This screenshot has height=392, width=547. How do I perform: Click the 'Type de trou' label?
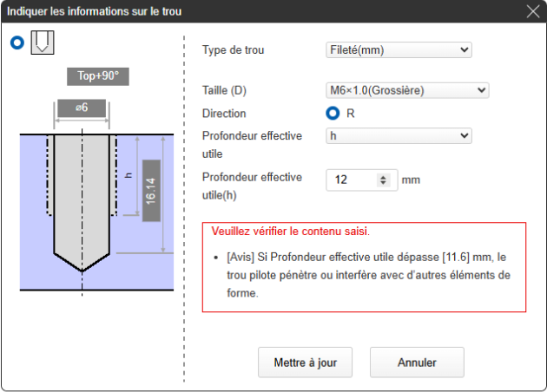(233, 49)
